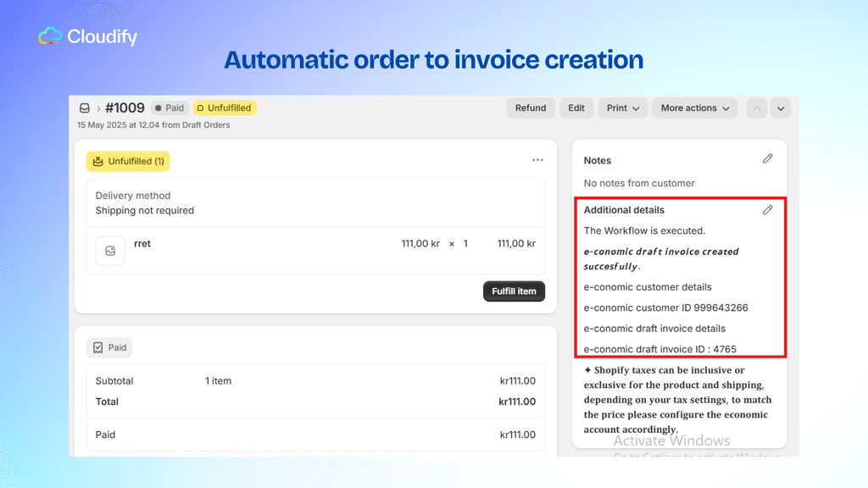Select the Unfulfilled (1) status badge
868x488 pixels.
click(127, 161)
